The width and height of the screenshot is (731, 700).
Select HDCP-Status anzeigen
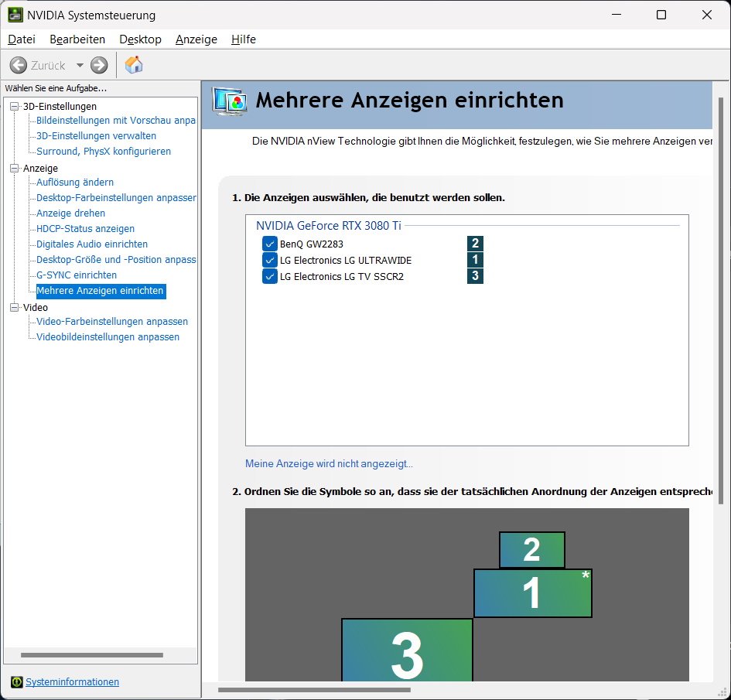pyautogui.click(x=85, y=228)
